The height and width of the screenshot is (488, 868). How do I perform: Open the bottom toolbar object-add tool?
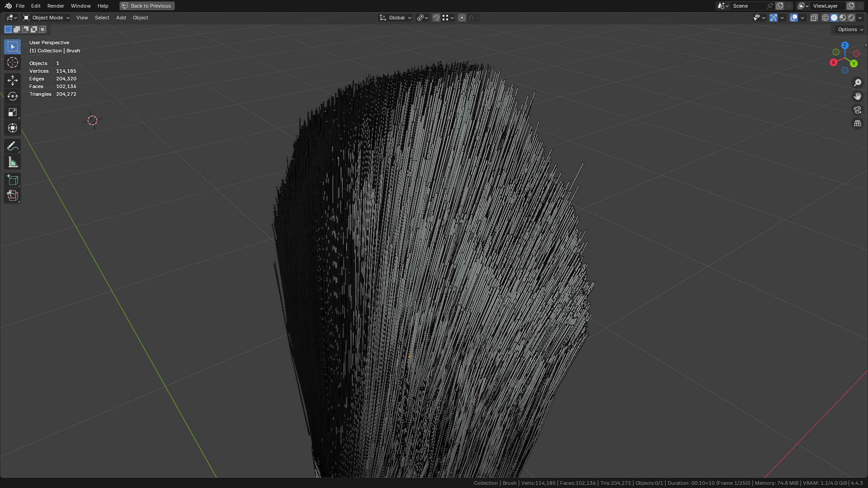(12, 195)
